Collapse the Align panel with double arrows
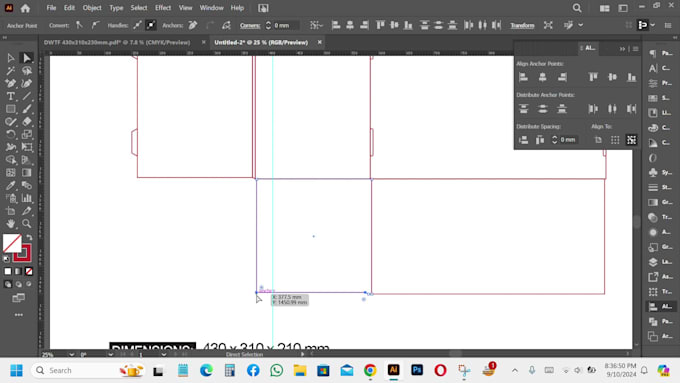This screenshot has width=680, height=383. click(x=622, y=49)
